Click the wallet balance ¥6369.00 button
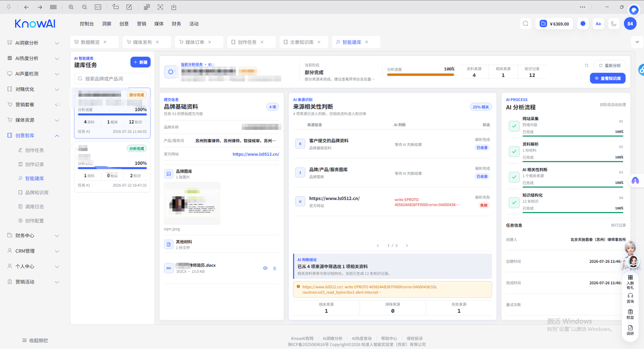This screenshot has width=644, height=349. pos(554,24)
